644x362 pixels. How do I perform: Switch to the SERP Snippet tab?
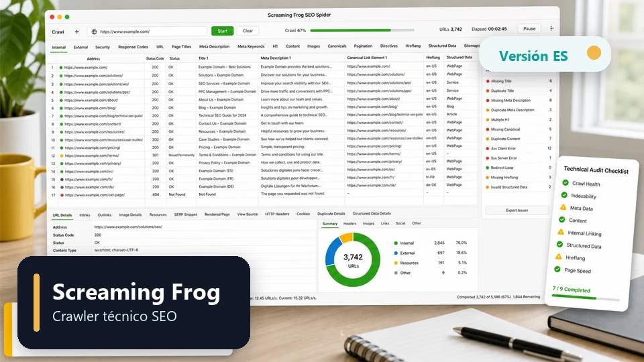click(185, 215)
